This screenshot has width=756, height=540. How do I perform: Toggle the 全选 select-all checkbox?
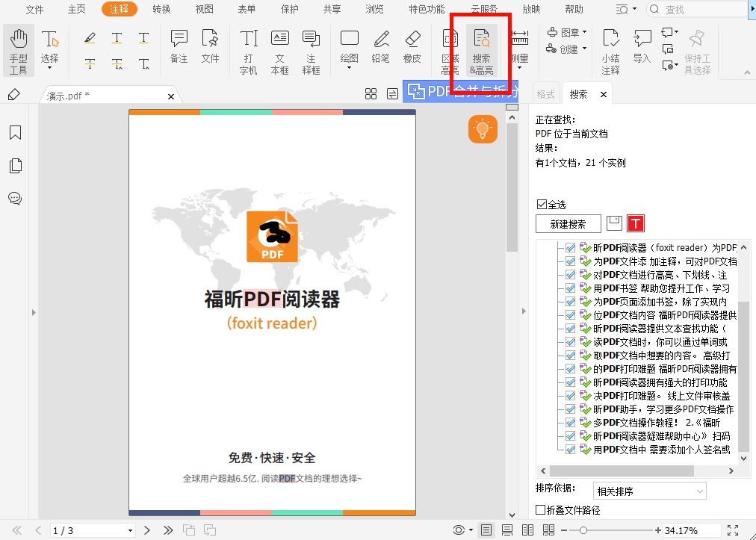[x=540, y=204]
